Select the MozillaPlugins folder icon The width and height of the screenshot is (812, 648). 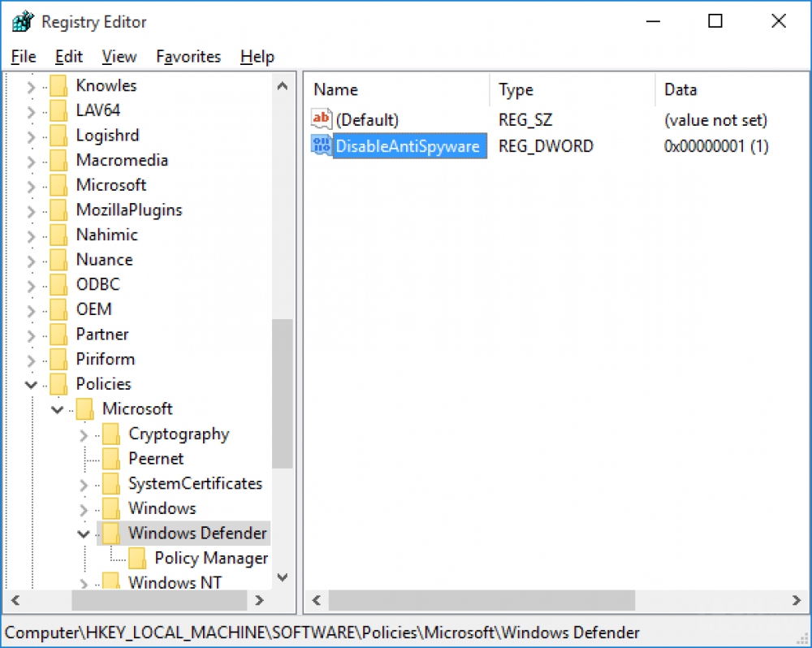pyautogui.click(x=58, y=210)
